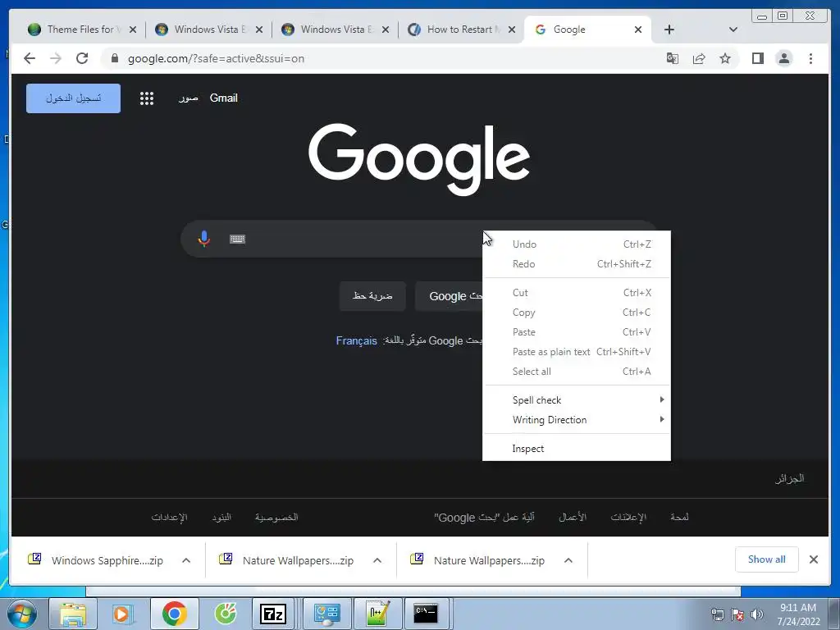Open the Business footer link in Arabic
Image resolution: width=840 pixels, height=630 pixels.
click(573, 517)
